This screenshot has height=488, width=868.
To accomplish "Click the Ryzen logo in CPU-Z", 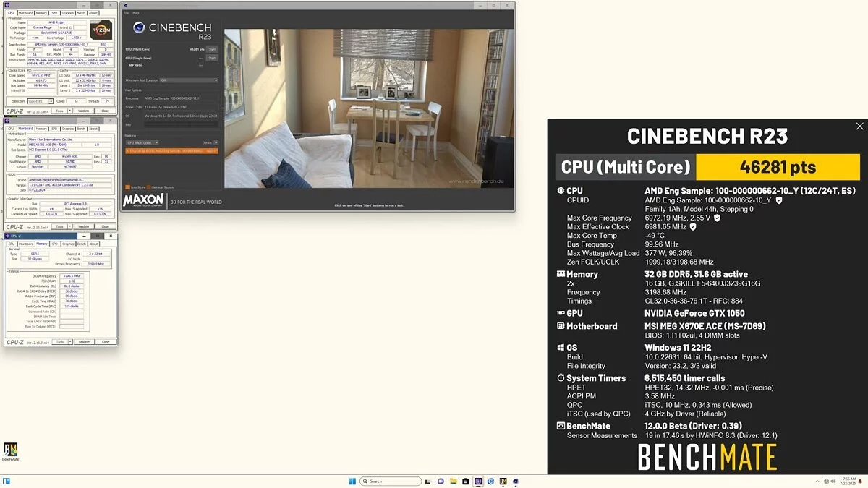I will 101,30.
